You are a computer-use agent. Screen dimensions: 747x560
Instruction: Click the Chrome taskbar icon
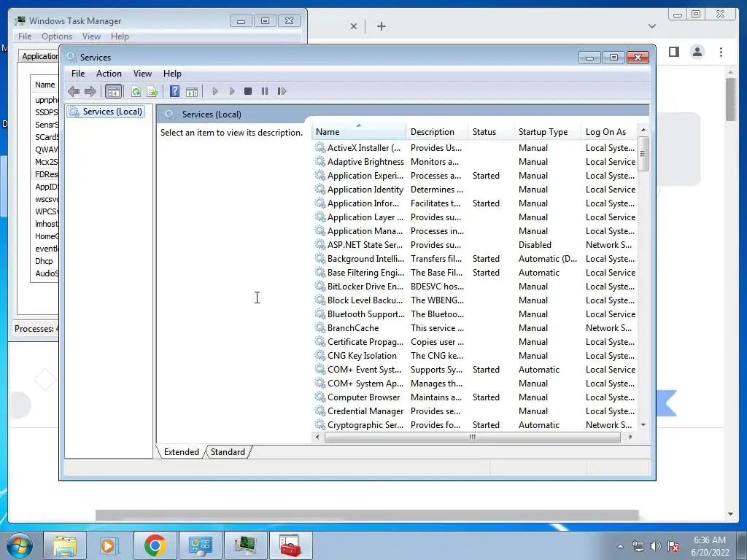pos(155,545)
